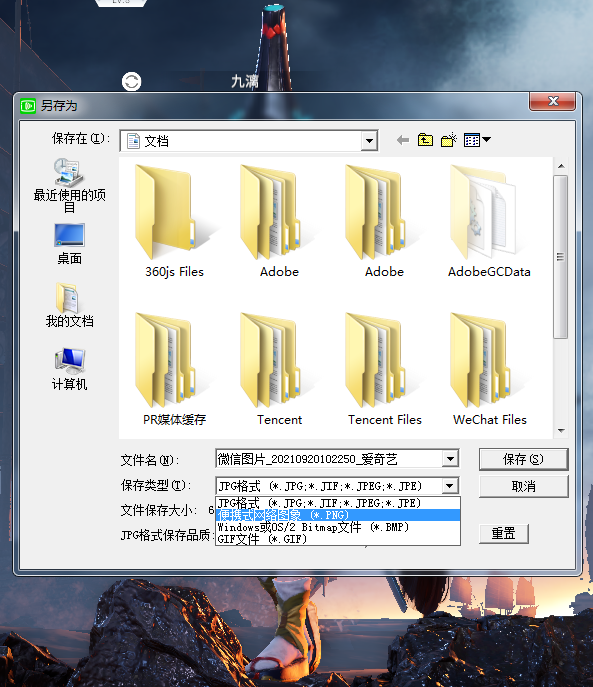Click the refresh circle icon above dialog
The height and width of the screenshot is (687, 593).
131,81
